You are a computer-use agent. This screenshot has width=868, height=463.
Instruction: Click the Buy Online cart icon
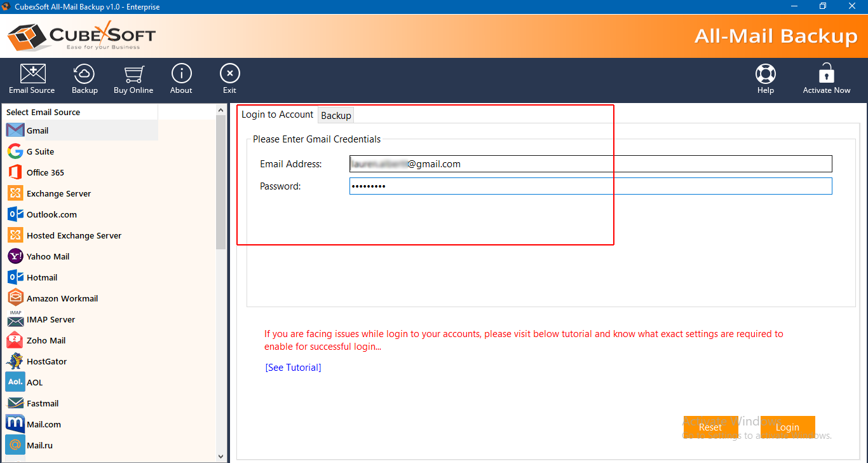(133, 74)
